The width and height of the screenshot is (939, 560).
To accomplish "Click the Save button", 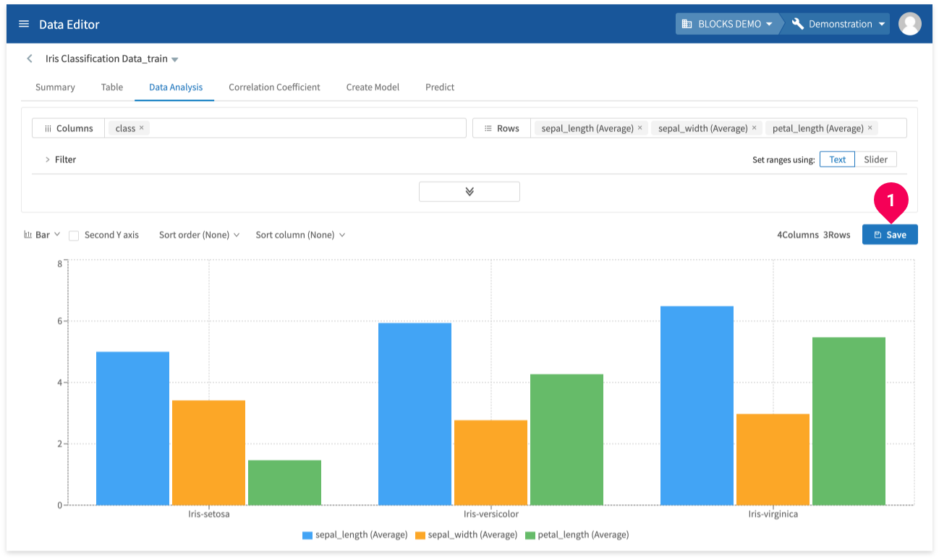I will (x=890, y=234).
